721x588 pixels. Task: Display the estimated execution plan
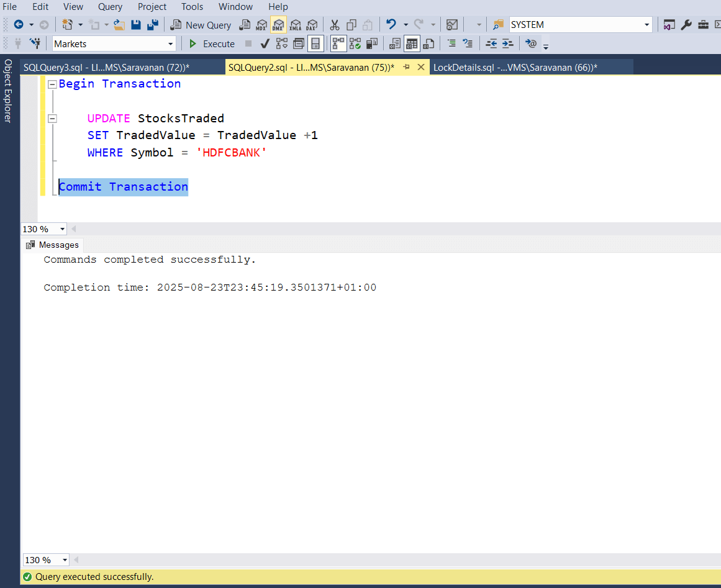(x=281, y=43)
